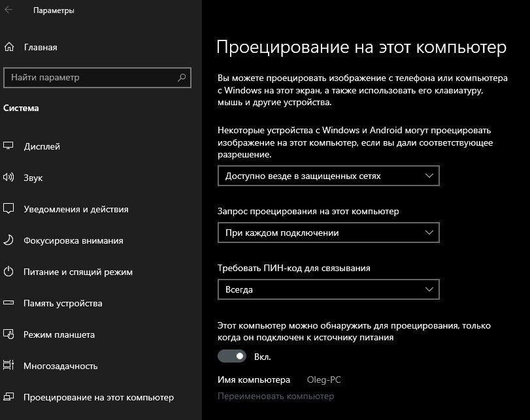Screen dimensions: 530x420
Task: Open the Параметры page via its title
Action: tap(56, 10)
